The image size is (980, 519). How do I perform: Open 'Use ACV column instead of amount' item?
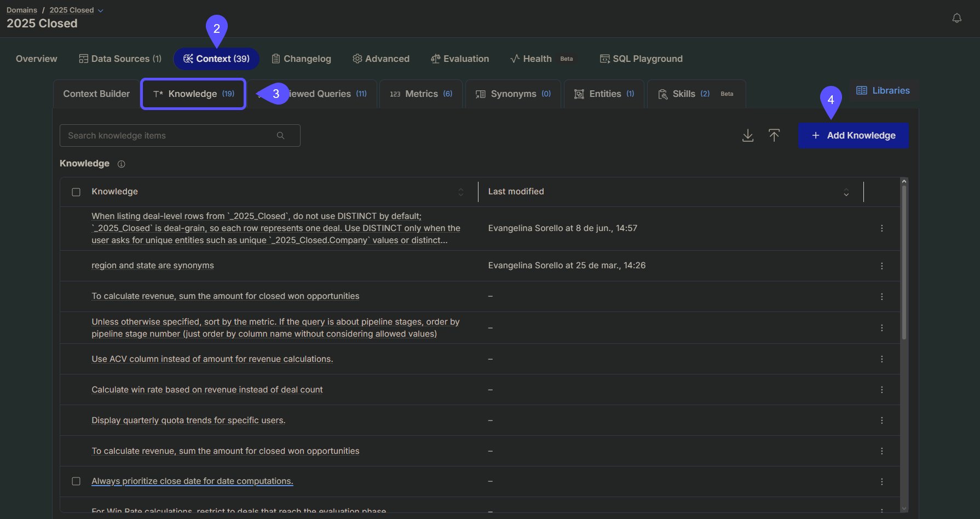coord(212,359)
